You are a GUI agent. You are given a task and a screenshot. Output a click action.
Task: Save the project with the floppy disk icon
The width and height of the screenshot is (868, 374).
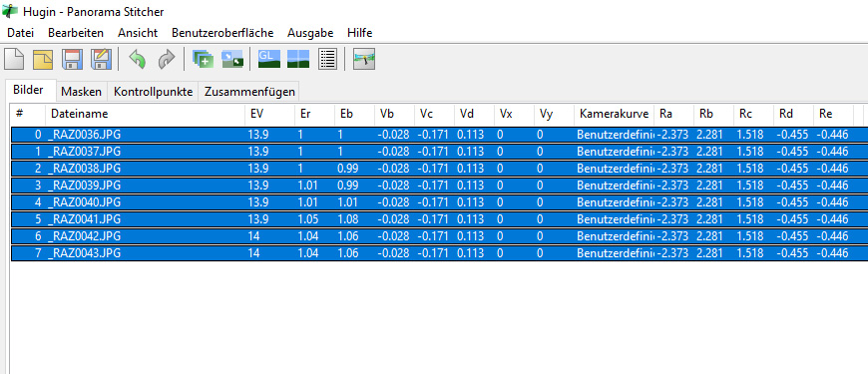(72, 59)
